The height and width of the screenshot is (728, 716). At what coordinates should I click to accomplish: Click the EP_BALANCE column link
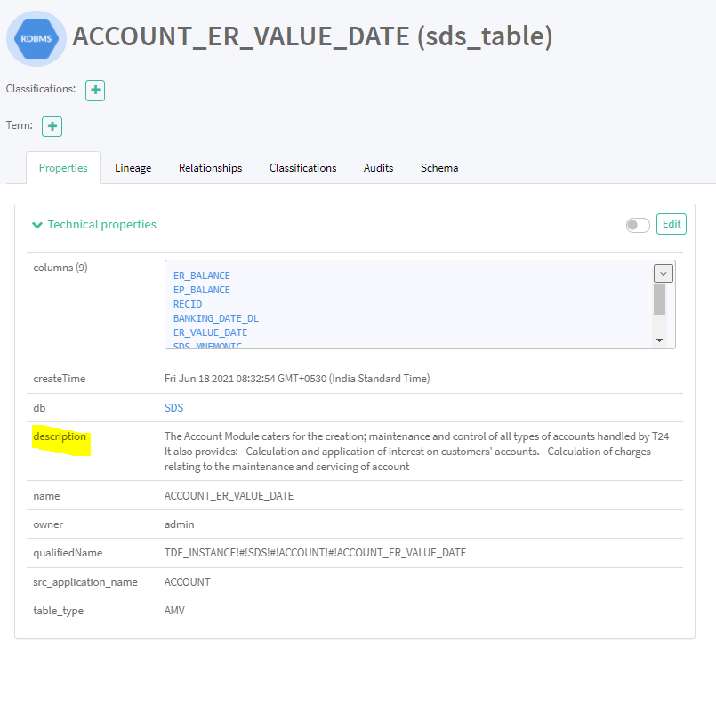coord(201,290)
